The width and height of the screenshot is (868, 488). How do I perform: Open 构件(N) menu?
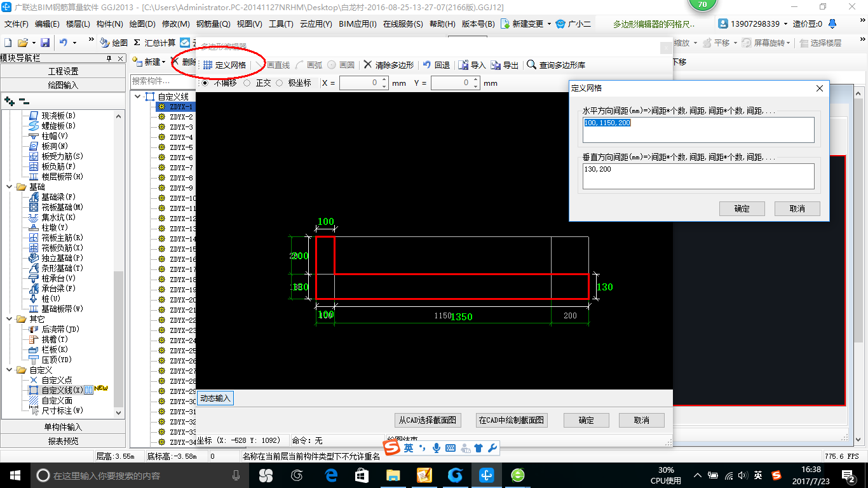coord(110,24)
